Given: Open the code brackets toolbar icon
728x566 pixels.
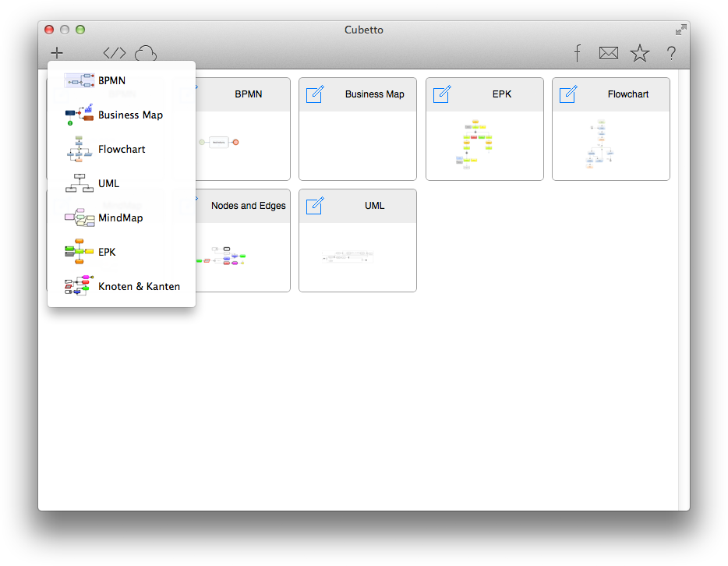Looking at the screenshot, I should click(x=115, y=53).
